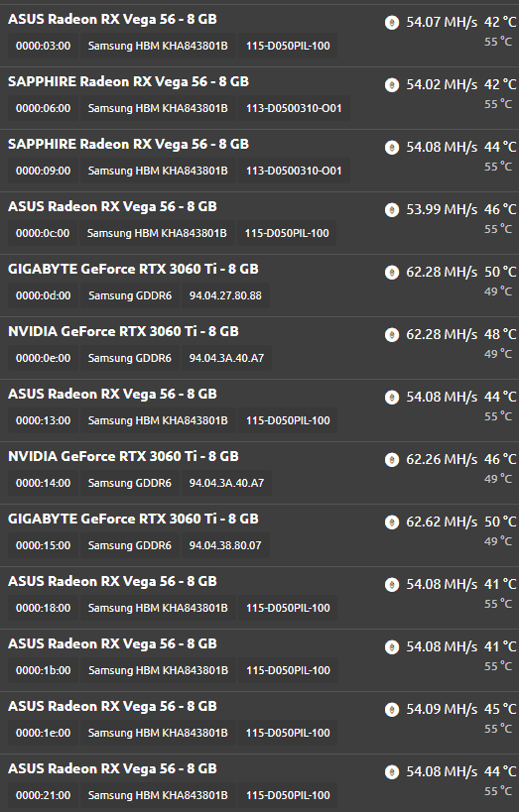519x812 pixels.
Task: Select the 0000:03:00 bus ID badge
Action: coord(43,46)
